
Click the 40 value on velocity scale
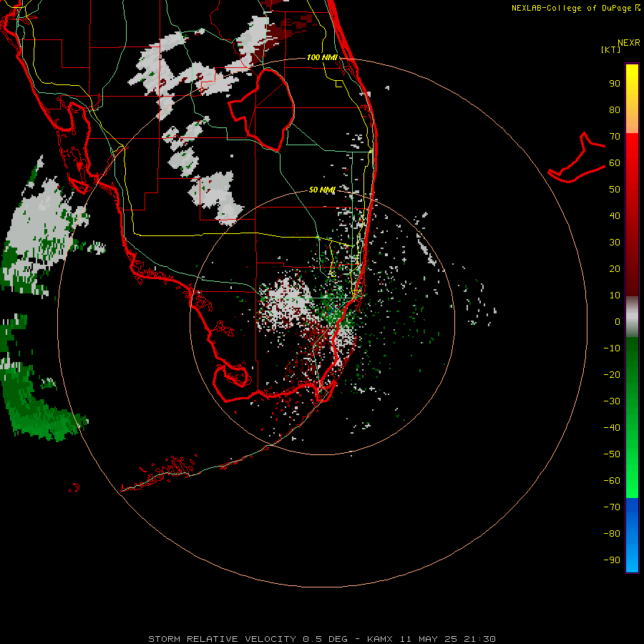coord(615,216)
